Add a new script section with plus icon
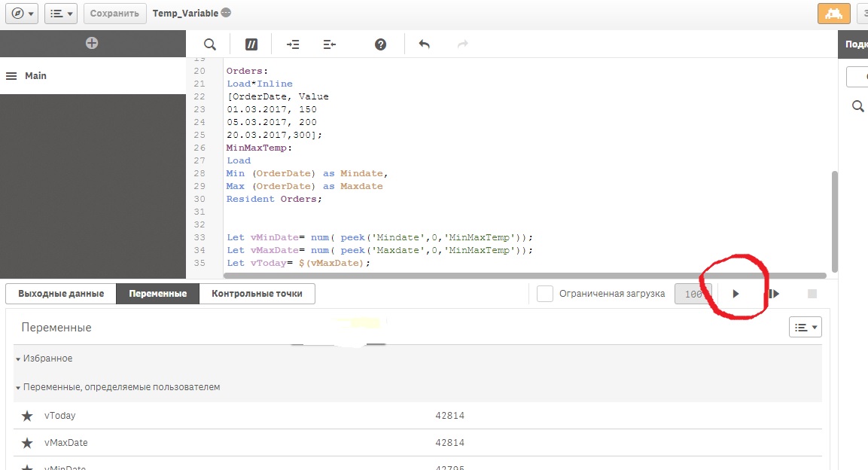Screen dimensions: 868x470 click(x=92, y=43)
